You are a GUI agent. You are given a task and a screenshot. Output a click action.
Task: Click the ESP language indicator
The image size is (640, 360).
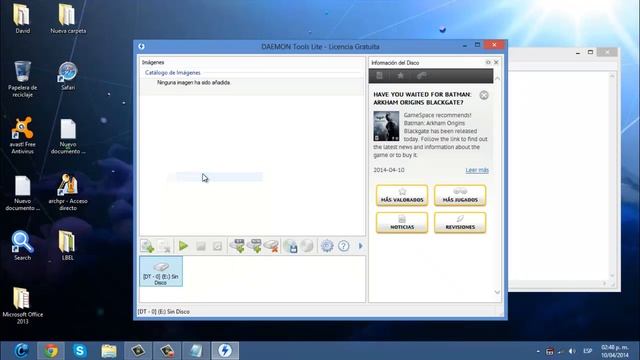[588, 351]
